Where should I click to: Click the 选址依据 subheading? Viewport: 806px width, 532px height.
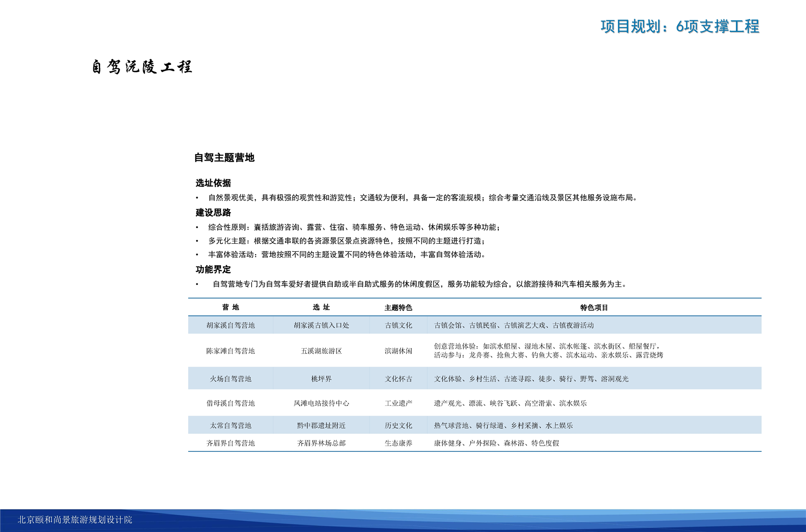(213, 183)
